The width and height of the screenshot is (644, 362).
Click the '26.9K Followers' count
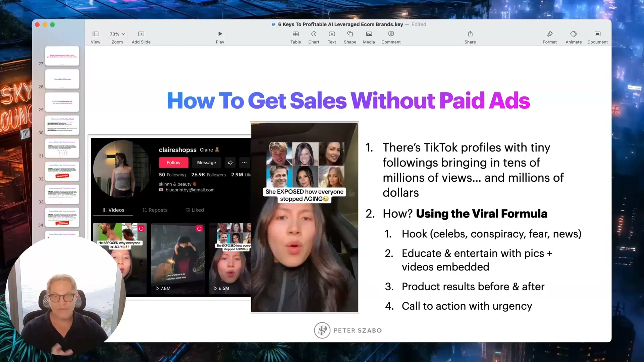pos(208,175)
